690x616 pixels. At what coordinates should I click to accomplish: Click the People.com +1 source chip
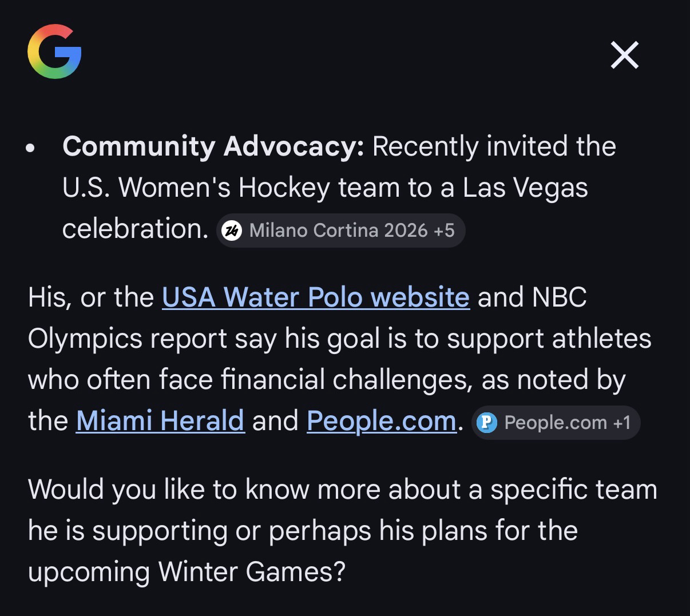556,423
